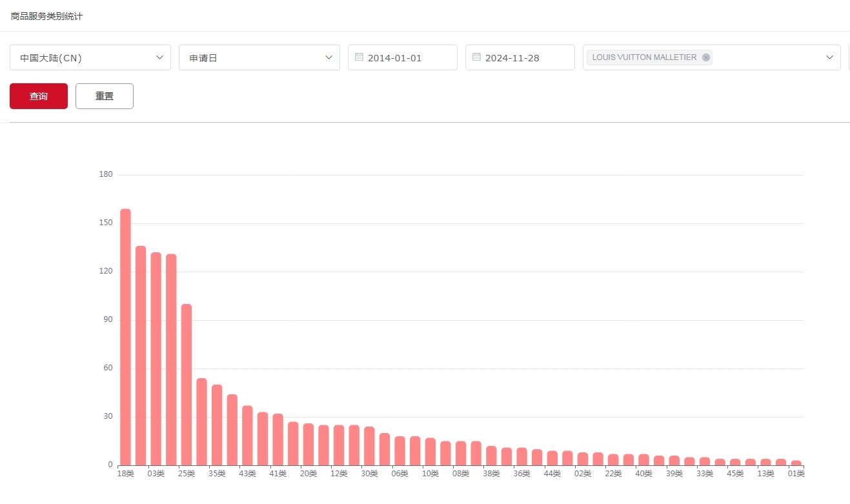The image size is (850, 504).
Task: Click the 重置 reset button
Action: point(105,96)
